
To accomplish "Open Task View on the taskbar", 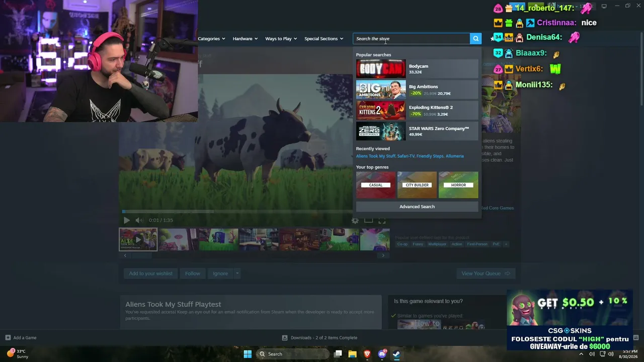I will point(338,354).
